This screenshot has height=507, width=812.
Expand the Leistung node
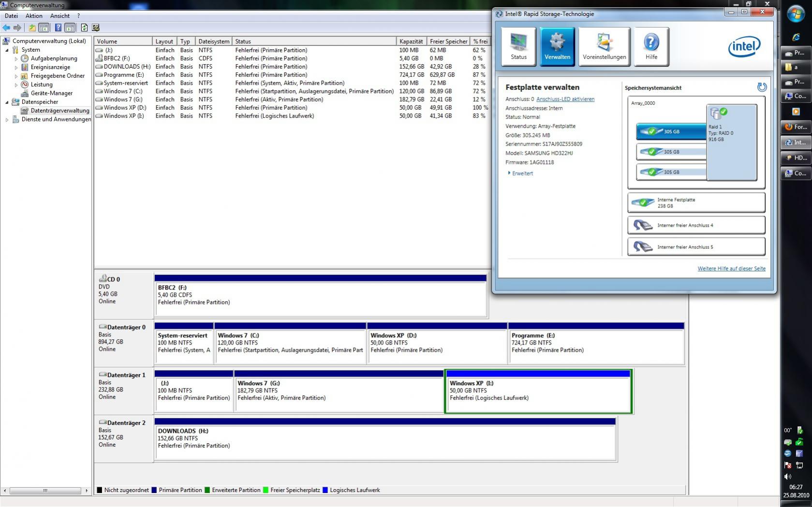[x=16, y=85]
